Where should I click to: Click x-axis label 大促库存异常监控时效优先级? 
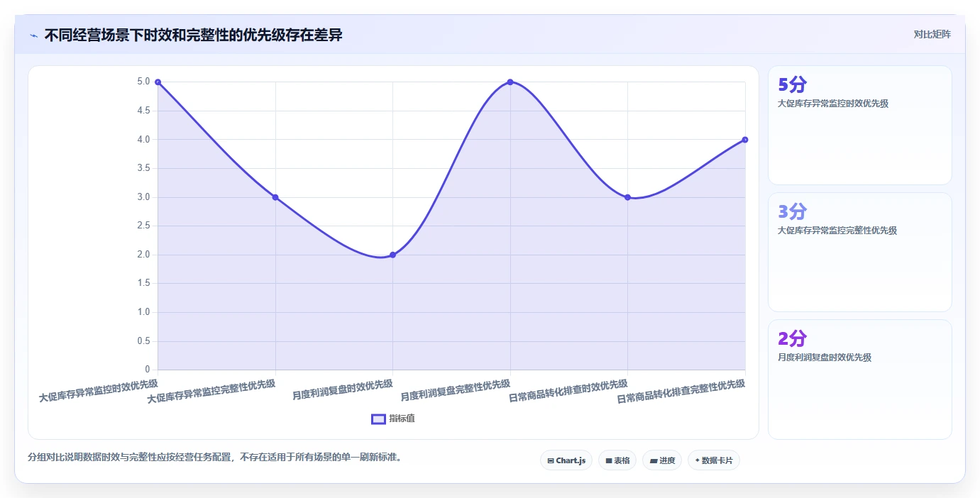(99, 391)
